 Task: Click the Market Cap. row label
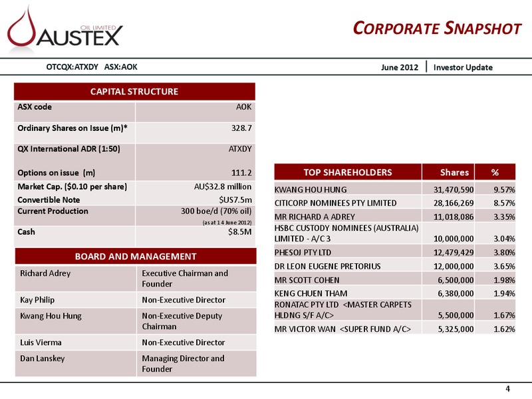(x=72, y=187)
